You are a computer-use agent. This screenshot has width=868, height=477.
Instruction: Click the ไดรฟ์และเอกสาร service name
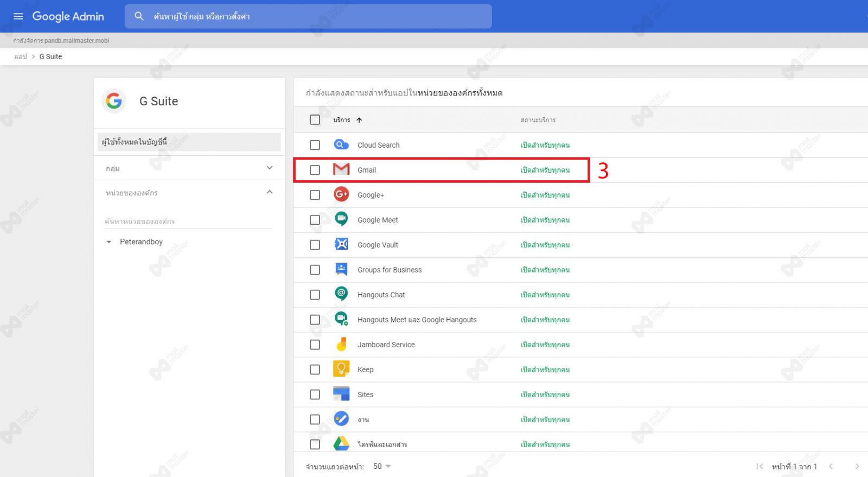coord(382,444)
